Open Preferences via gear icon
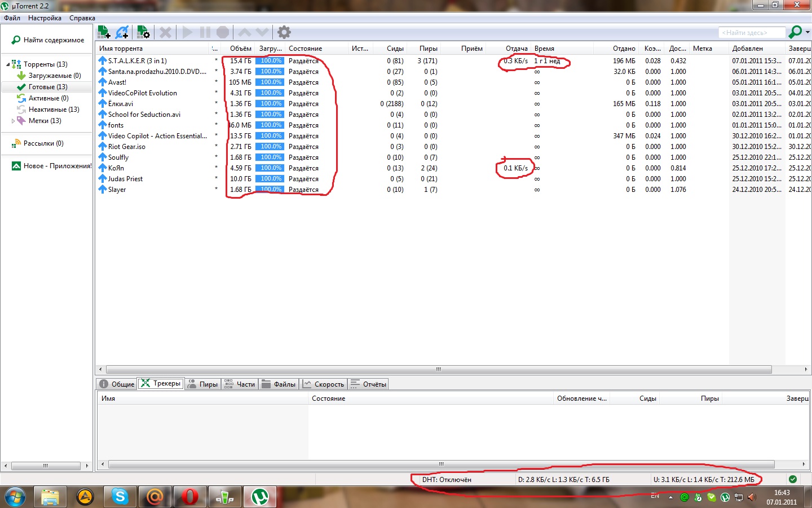 tap(284, 32)
